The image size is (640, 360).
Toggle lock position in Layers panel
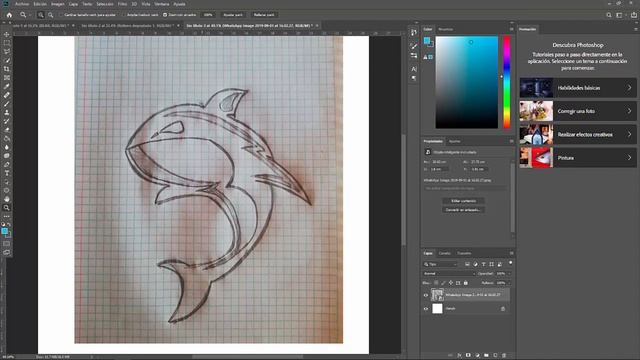click(451, 282)
